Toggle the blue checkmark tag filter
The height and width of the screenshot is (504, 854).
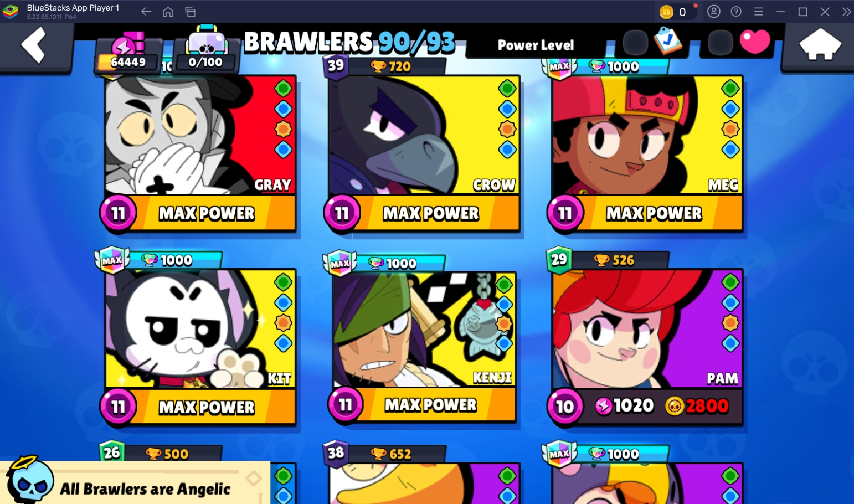click(667, 41)
